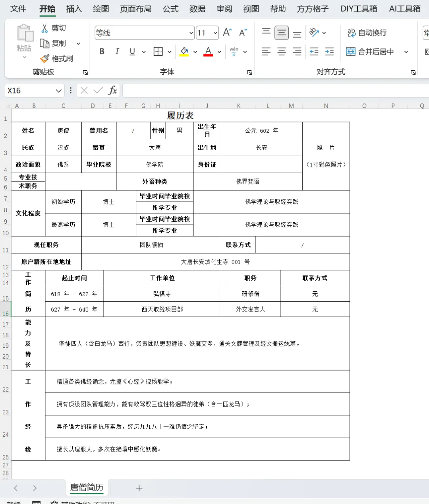Click Merge and Center (合并后居中)
429x504 pixels.
pos(370,52)
